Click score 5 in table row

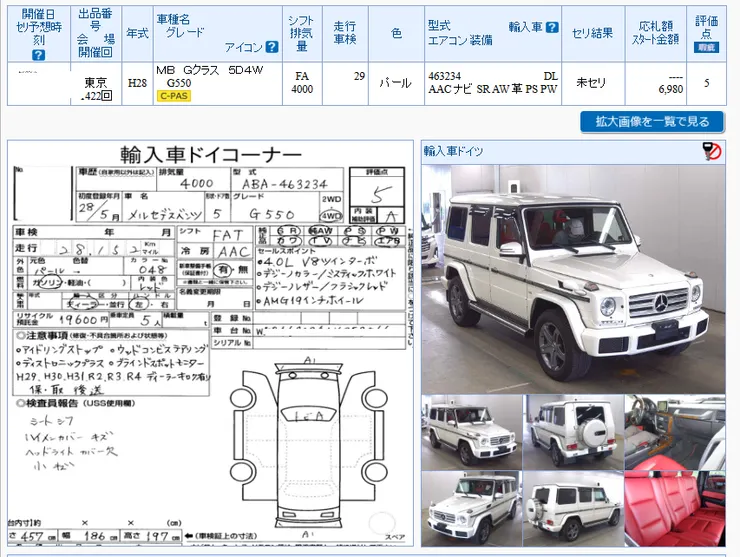pos(706,83)
